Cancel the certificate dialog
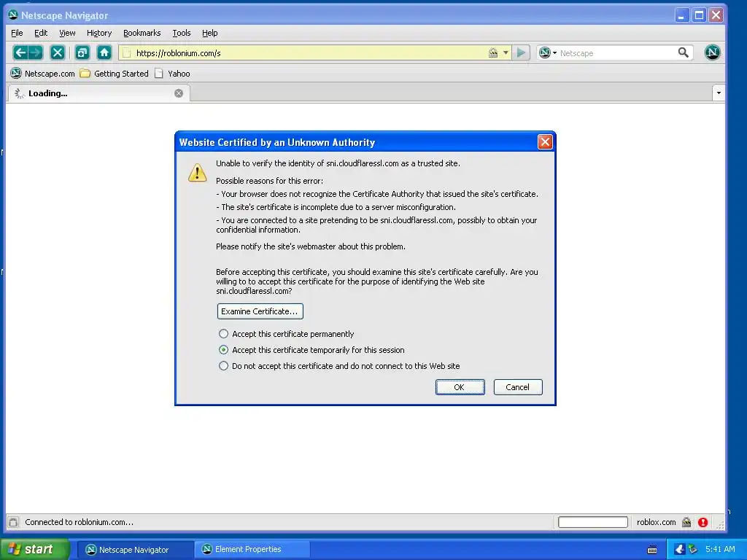Screen dimensions: 747x560 518,387
